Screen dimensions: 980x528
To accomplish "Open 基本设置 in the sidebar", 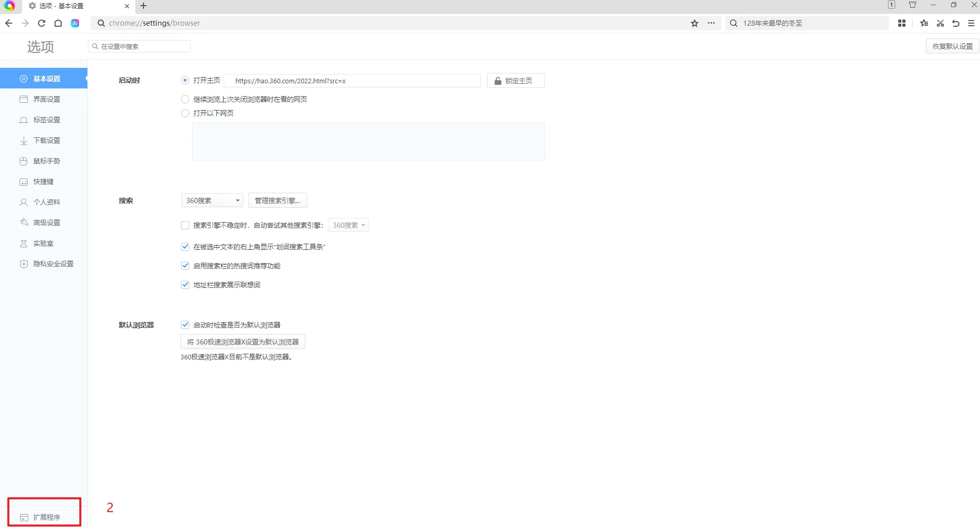I will [44, 79].
